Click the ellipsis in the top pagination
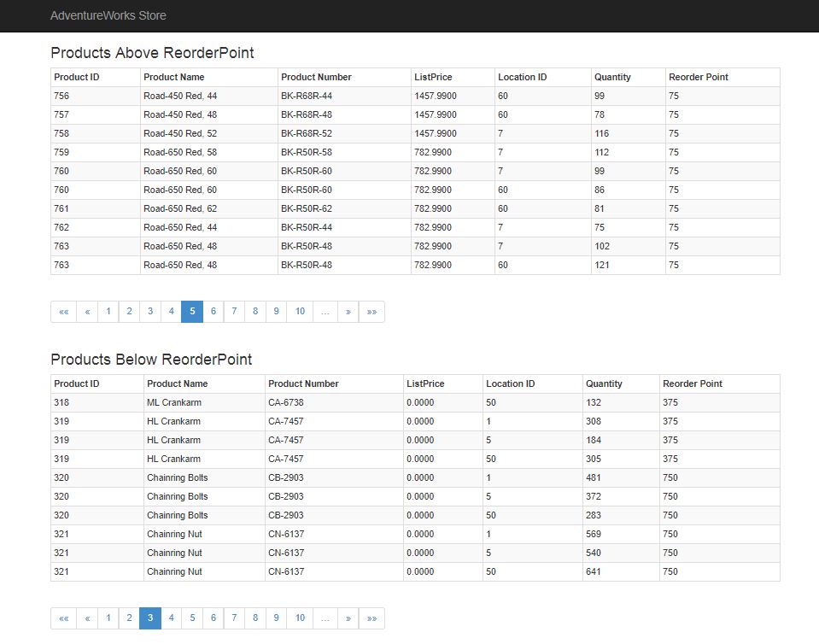819x644 pixels. pyautogui.click(x=325, y=311)
